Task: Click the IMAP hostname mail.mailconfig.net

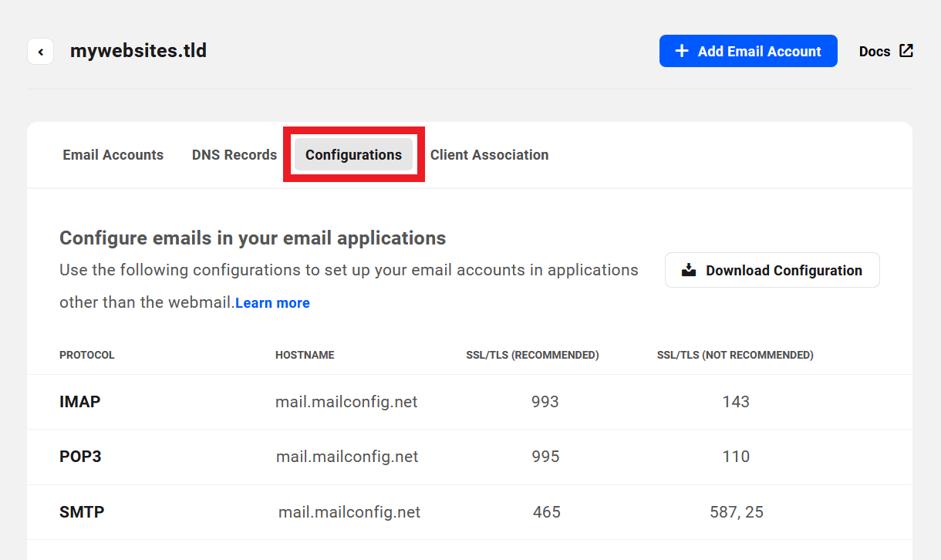Action: click(346, 401)
